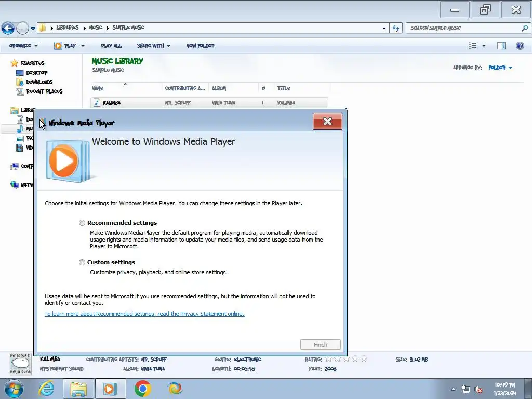The height and width of the screenshot is (399, 532).
Task: Click the 2008 year value in details pane
Action: [330, 369]
